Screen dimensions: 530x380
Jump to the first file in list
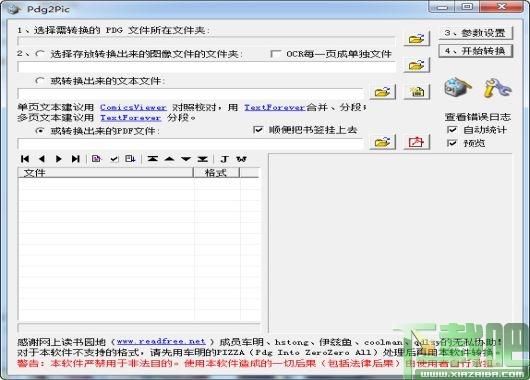pos(25,159)
